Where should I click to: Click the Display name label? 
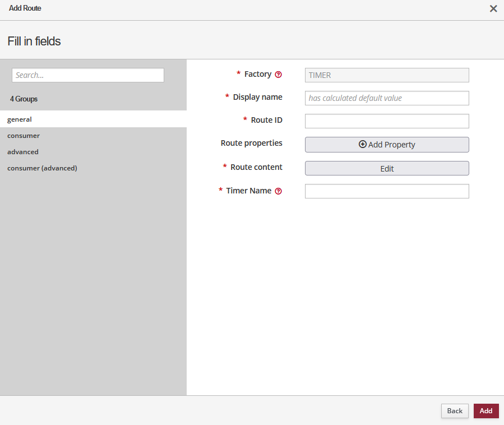(257, 97)
